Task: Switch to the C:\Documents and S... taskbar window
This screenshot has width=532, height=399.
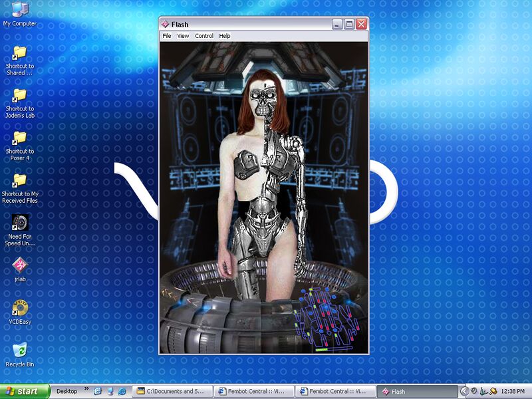Action: 172,391
